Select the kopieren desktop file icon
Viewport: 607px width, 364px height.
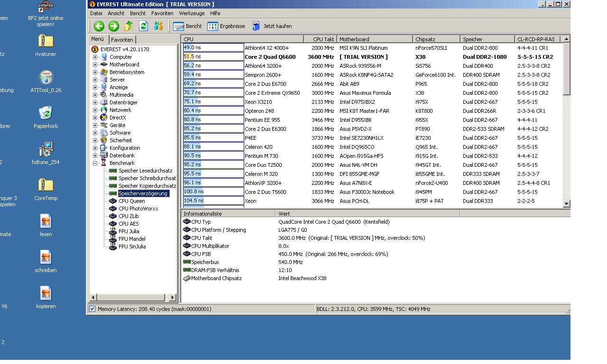tap(46, 298)
